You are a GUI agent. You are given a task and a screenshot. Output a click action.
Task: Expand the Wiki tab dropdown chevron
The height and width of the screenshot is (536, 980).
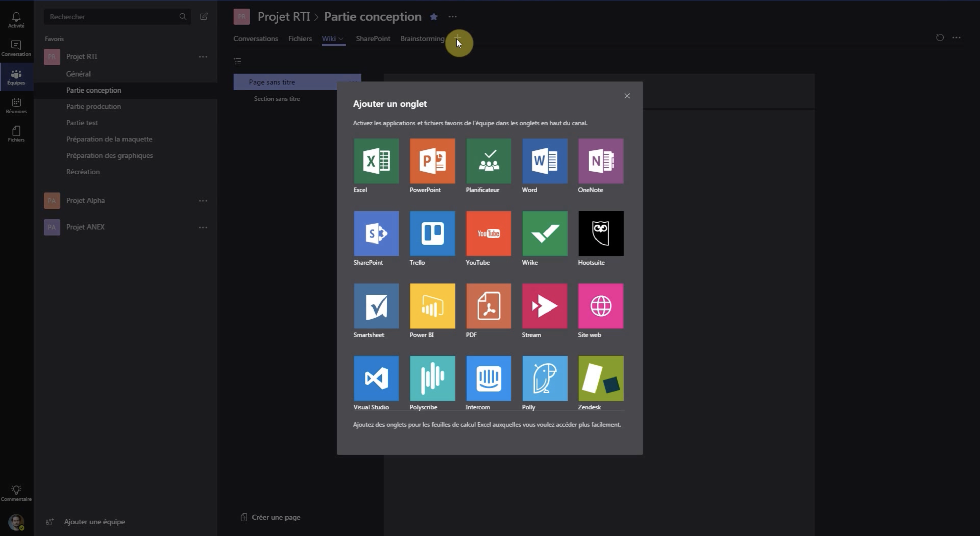(341, 39)
